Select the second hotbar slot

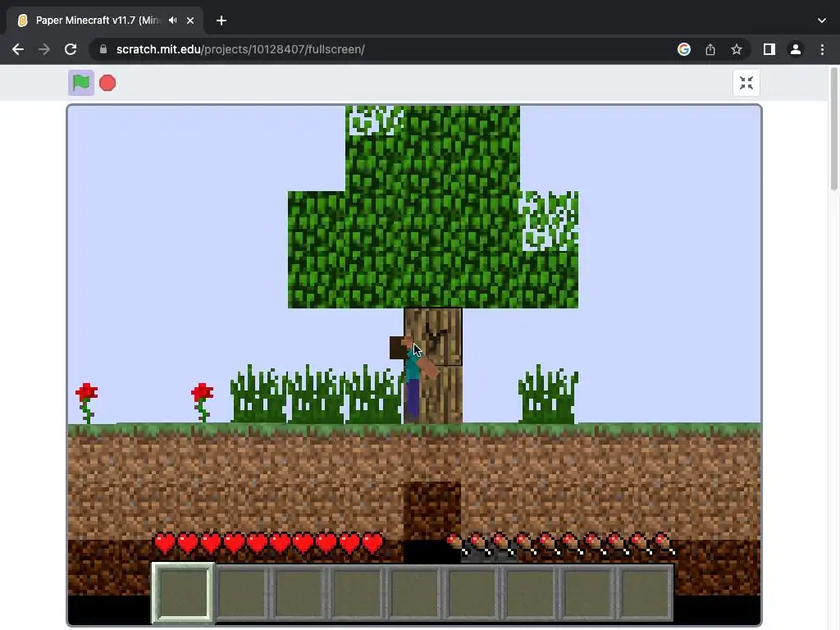pos(242,592)
